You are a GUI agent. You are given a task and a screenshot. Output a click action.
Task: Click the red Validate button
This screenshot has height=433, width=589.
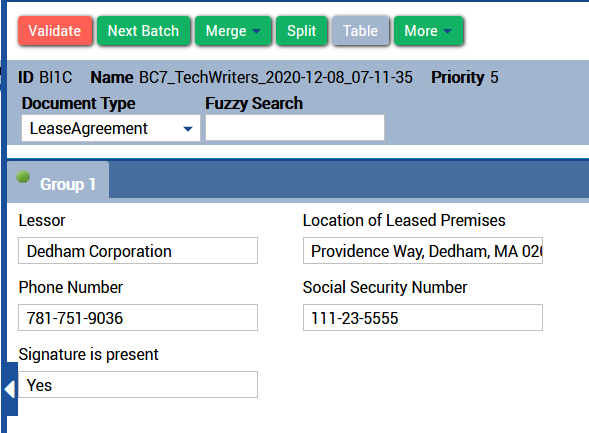click(55, 31)
